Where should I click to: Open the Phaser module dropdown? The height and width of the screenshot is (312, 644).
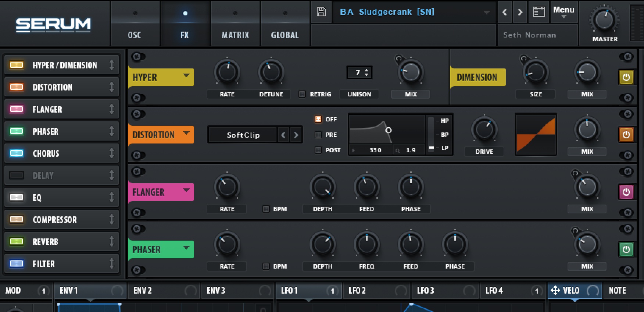coord(186,248)
